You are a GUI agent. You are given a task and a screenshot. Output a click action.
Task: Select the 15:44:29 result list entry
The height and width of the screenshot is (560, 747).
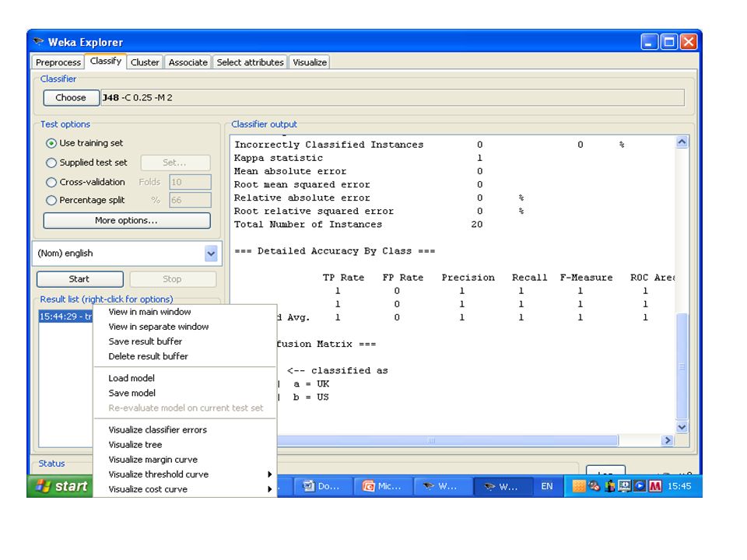point(65,317)
